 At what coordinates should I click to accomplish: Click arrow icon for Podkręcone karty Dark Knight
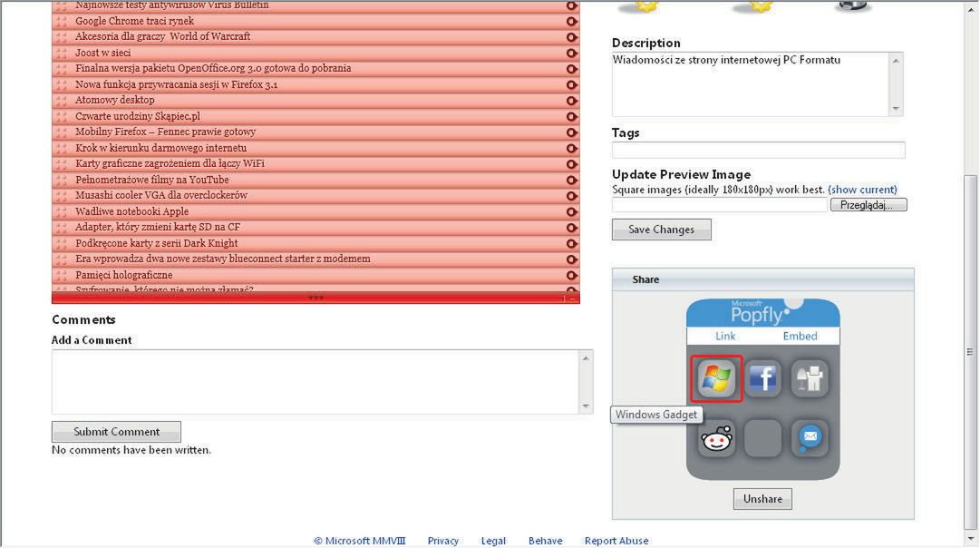coord(571,244)
